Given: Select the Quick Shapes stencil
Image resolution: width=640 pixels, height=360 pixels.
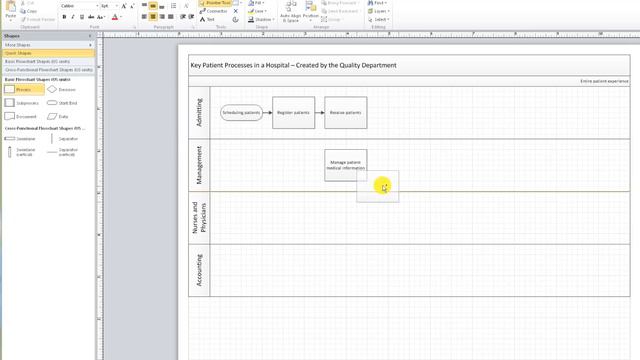Looking at the screenshot, I should [x=48, y=53].
